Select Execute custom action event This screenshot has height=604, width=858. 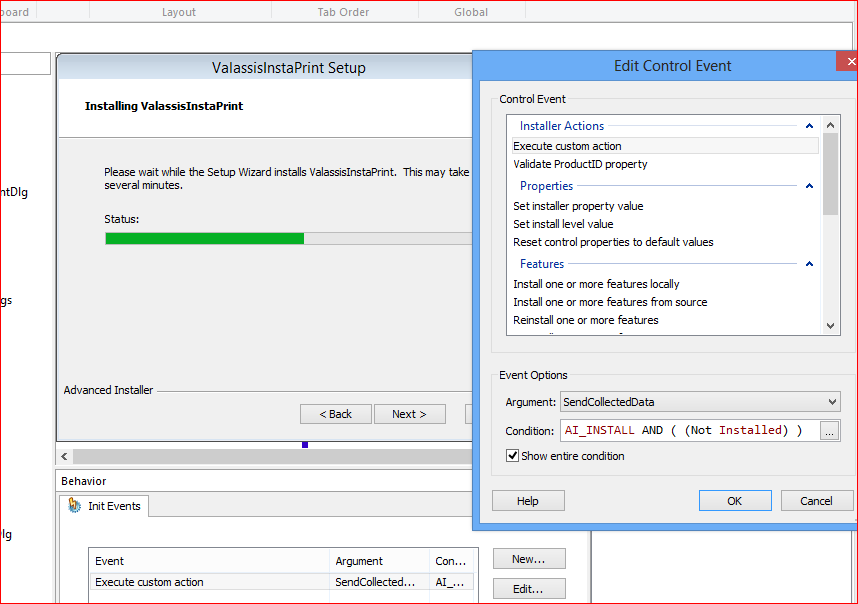(x=567, y=146)
